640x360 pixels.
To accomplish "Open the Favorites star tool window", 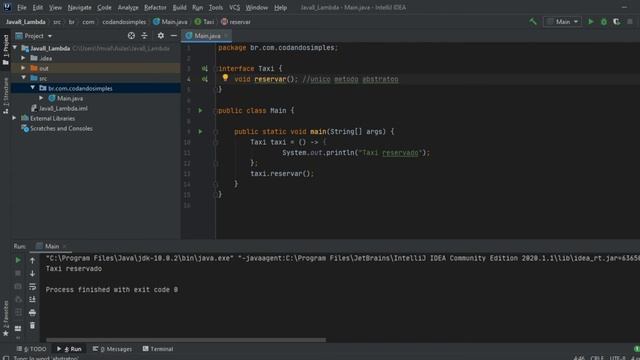I will pyautogui.click(x=5, y=318).
